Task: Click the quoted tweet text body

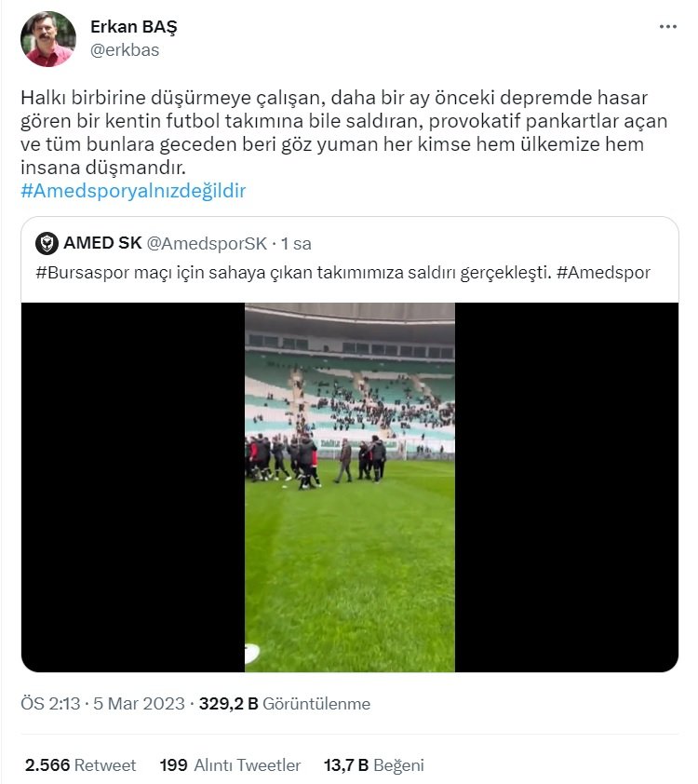Action: pos(342,273)
